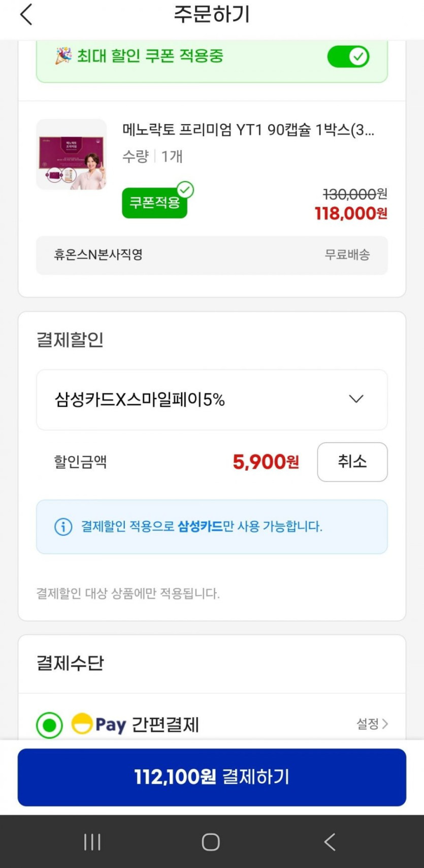The height and width of the screenshot is (868, 424).
Task: Open 설정 for simple payment
Action: click(372, 724)
